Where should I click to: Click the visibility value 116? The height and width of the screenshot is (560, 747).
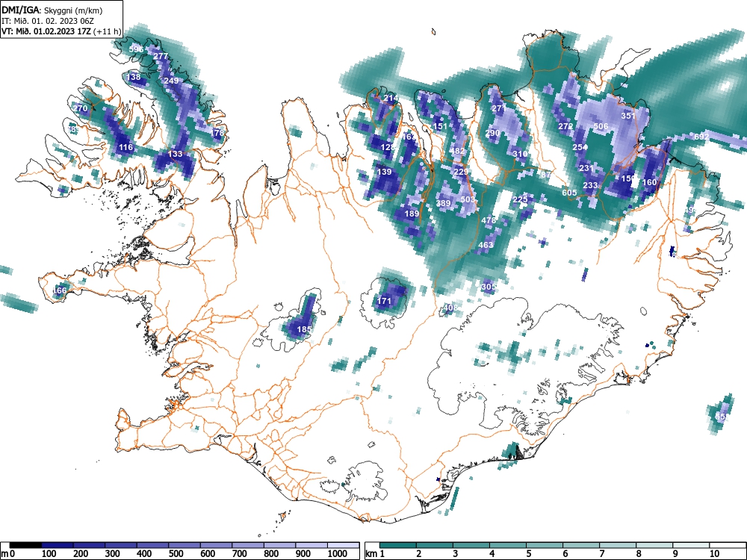click(125, 147)
